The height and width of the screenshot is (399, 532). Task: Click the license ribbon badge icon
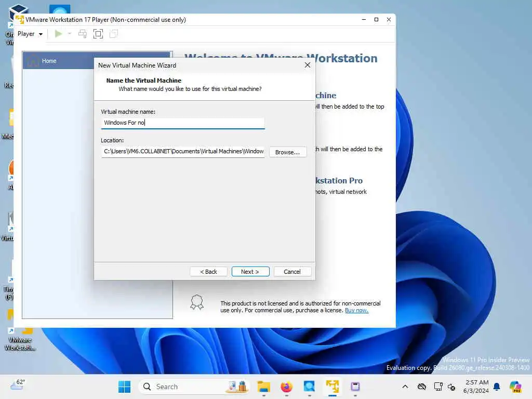(x=197, y=302)
